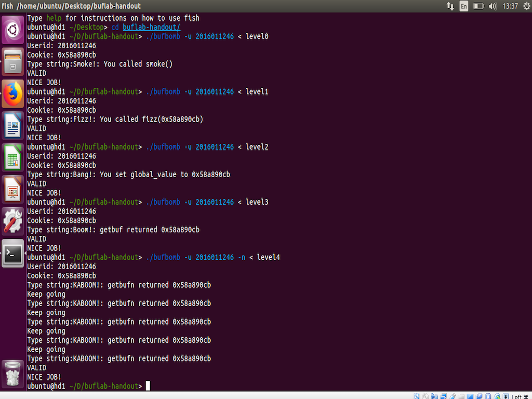Image resolution: width=532 pixels, height=399 pixels.
Task: Open the Files manager from the dock
Action: [x=13, y=61]
